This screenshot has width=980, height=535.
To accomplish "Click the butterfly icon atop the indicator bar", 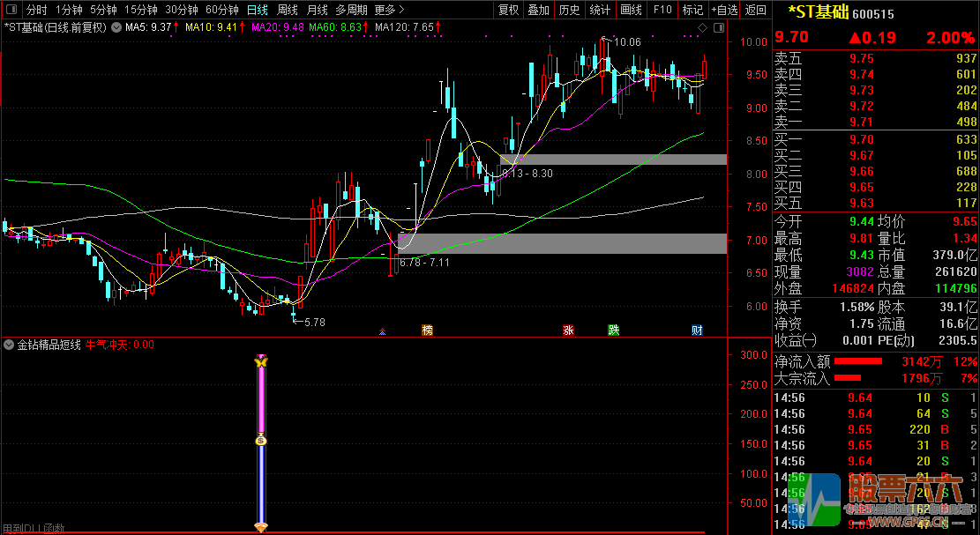I will [260, 361].
